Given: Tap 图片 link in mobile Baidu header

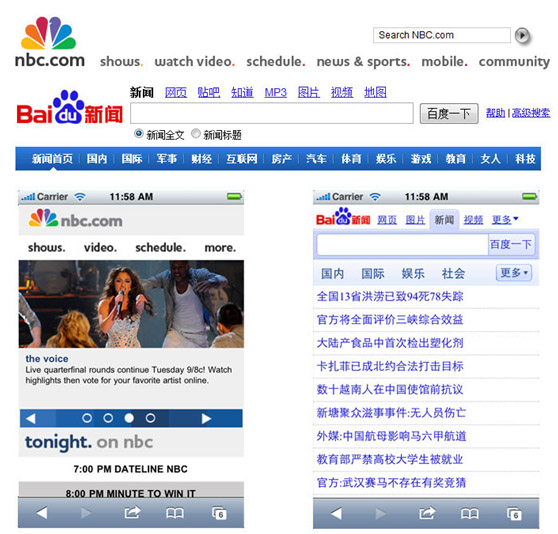Looking at the screenshot, I should tap(415, 220).
